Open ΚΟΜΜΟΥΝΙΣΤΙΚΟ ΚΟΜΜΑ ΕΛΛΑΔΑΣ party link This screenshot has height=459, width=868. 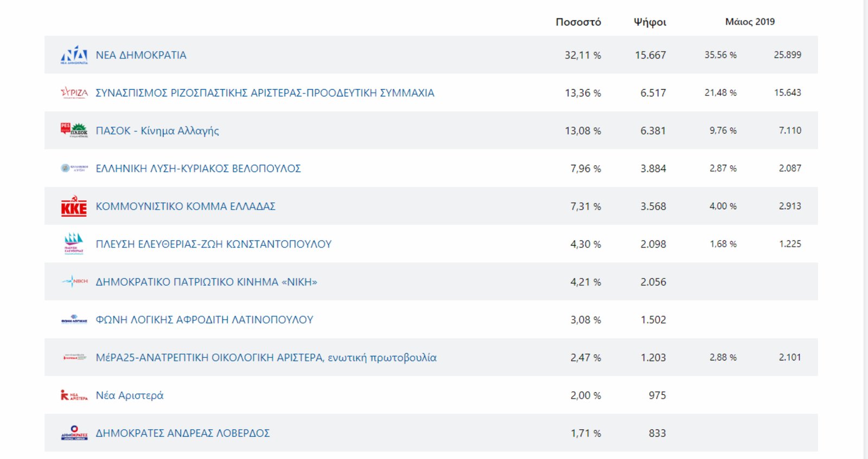pyautogui.click(x=186, y=206)
